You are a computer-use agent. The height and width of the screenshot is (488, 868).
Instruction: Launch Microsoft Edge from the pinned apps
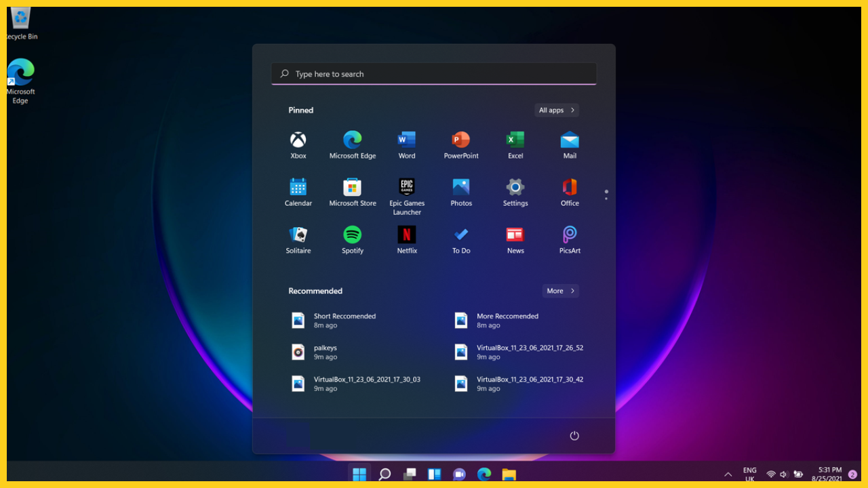[x=353, y=146]
